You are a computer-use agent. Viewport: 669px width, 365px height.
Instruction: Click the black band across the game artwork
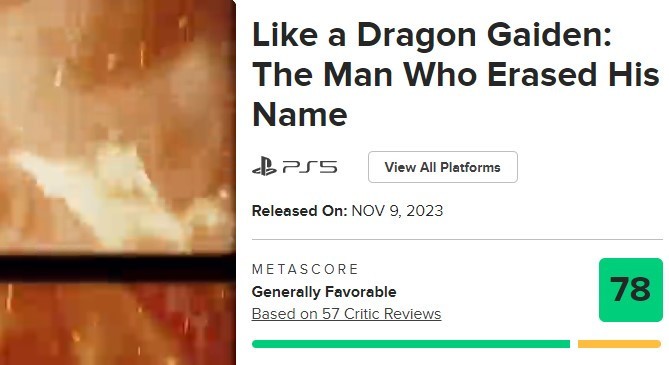(117, 268)
